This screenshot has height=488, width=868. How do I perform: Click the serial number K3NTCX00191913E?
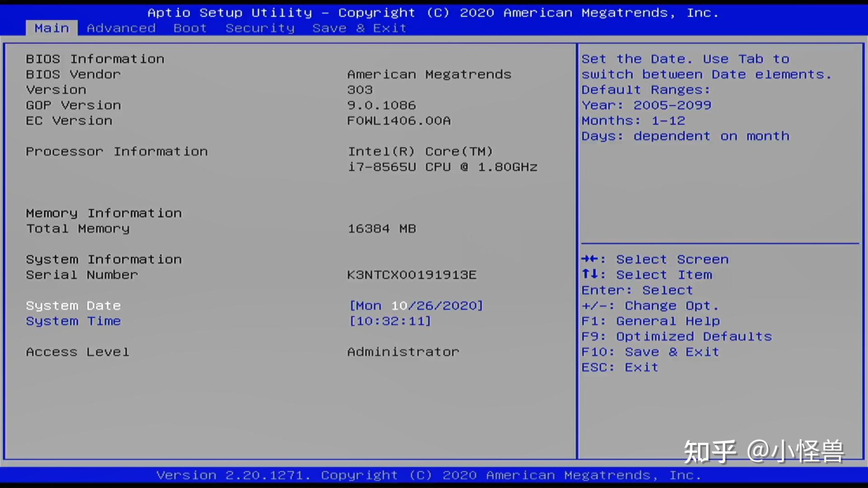[x=411, y=275]
